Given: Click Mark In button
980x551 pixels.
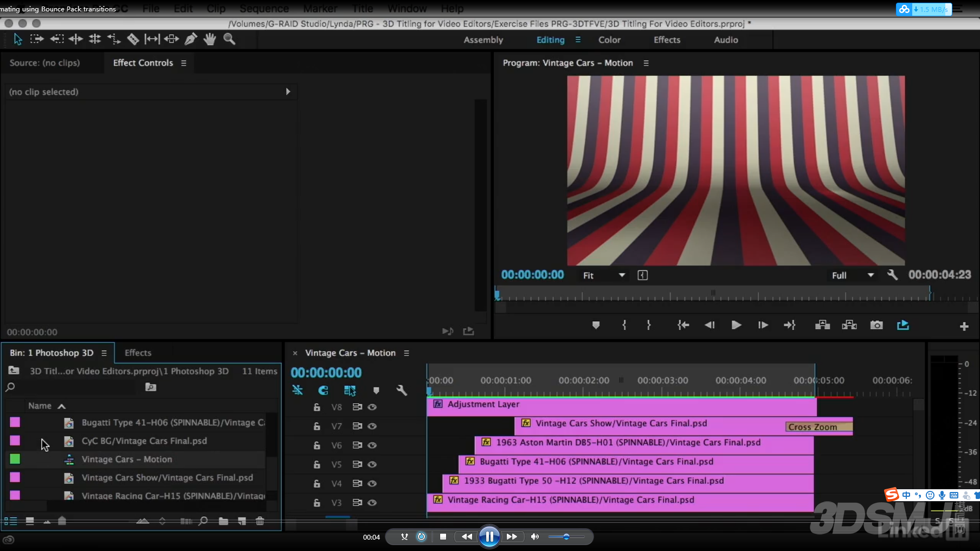Looking at the screenshot, I should tap(624, 325).
